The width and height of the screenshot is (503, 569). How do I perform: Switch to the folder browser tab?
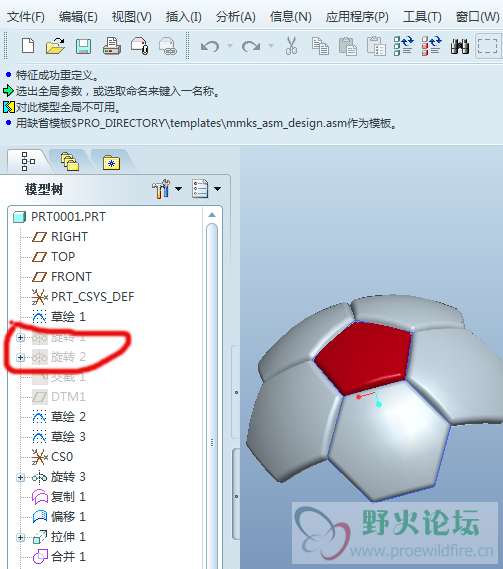[x=70, y=161]
